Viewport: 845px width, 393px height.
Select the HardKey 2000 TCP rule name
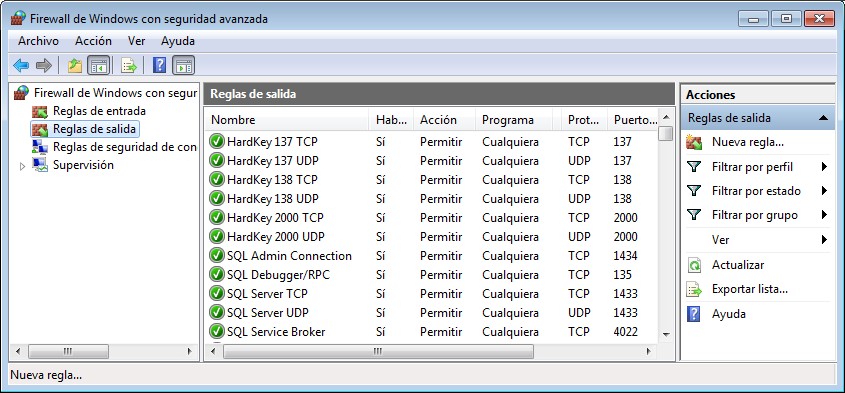[x=275, y=218]
